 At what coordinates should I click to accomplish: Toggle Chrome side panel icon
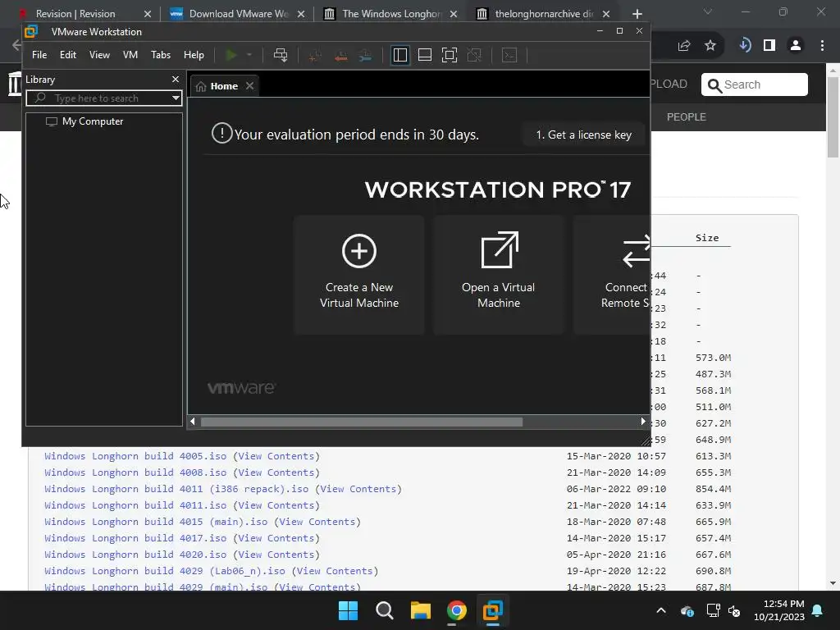[769, 46]
